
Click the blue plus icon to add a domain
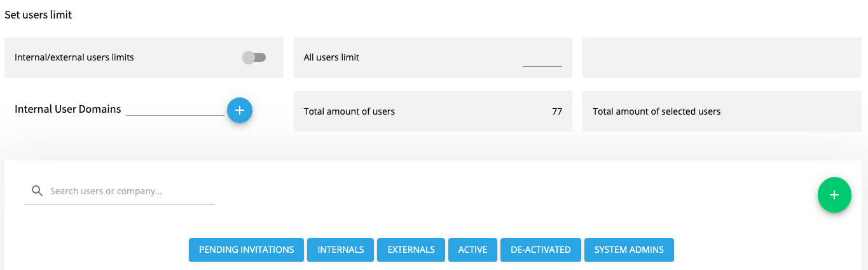[240, 110]
